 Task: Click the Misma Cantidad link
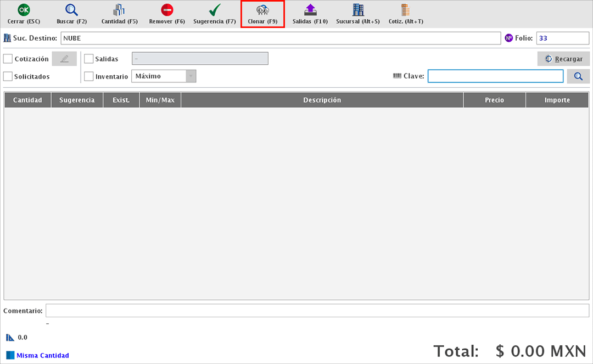tap(42, 355)
